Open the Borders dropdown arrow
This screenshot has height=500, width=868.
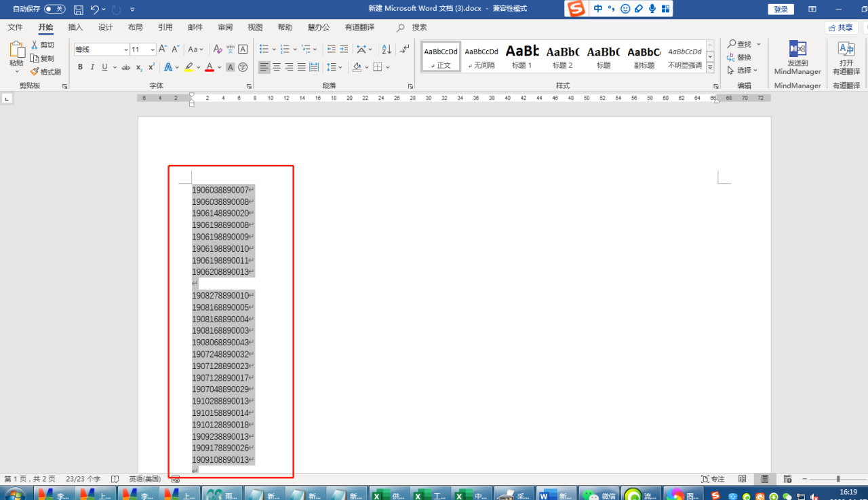coord(388,67)
